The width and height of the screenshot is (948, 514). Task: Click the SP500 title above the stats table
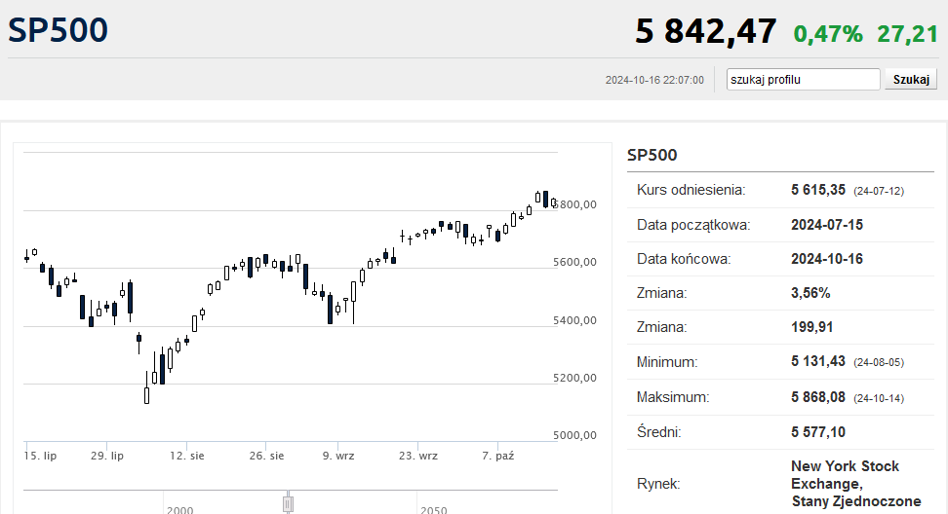coord(652,155)
